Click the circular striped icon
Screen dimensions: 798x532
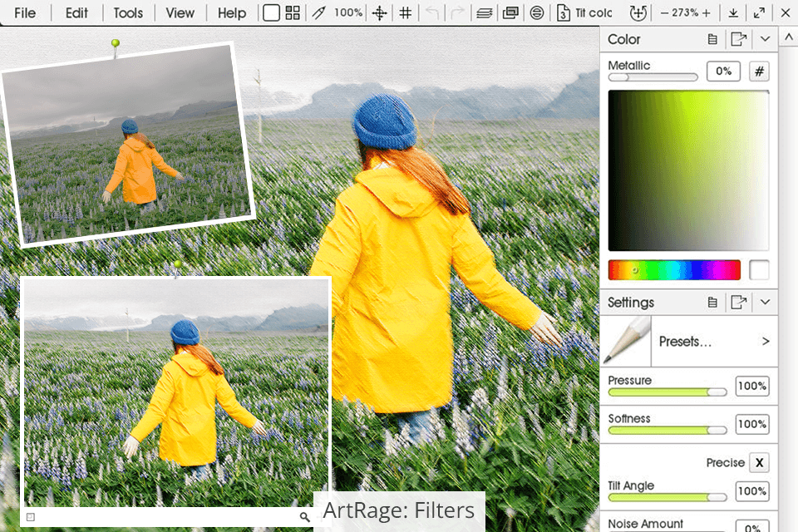pos(536,12)
